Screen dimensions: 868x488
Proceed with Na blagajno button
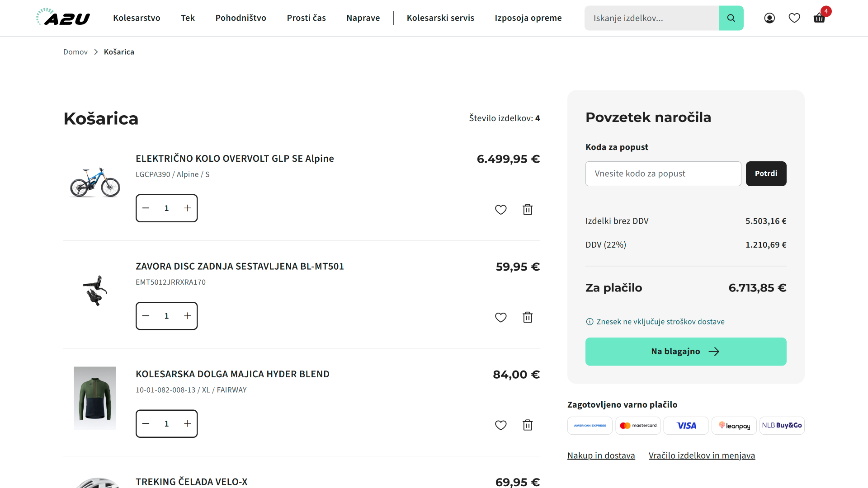coord(685,352)
